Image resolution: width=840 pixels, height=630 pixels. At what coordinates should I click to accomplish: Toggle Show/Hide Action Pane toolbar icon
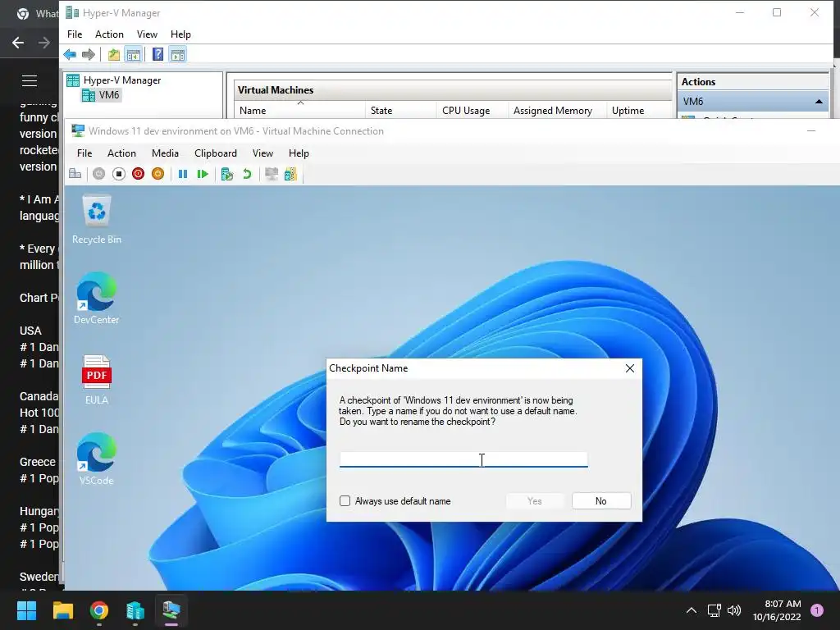click(178, 55)
